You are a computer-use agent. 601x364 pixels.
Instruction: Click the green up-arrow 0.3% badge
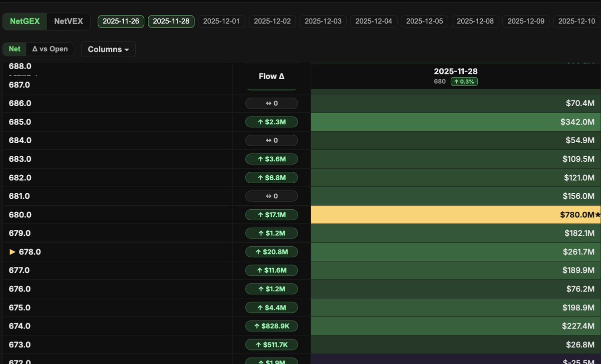464,81
